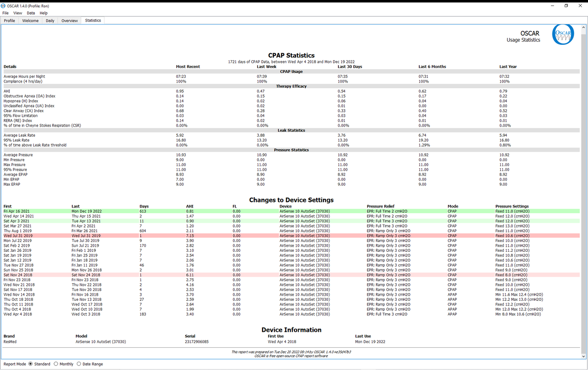
Task: Click the Min 11.6 Max 12.4 pressure setting
Action: click(x=519, y=295)
